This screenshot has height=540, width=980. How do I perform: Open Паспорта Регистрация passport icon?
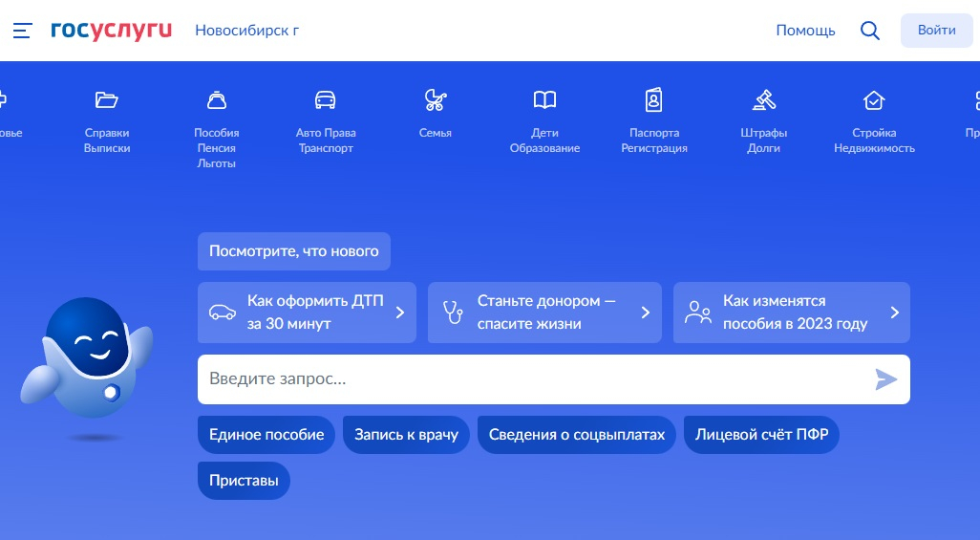click(654, 100)
